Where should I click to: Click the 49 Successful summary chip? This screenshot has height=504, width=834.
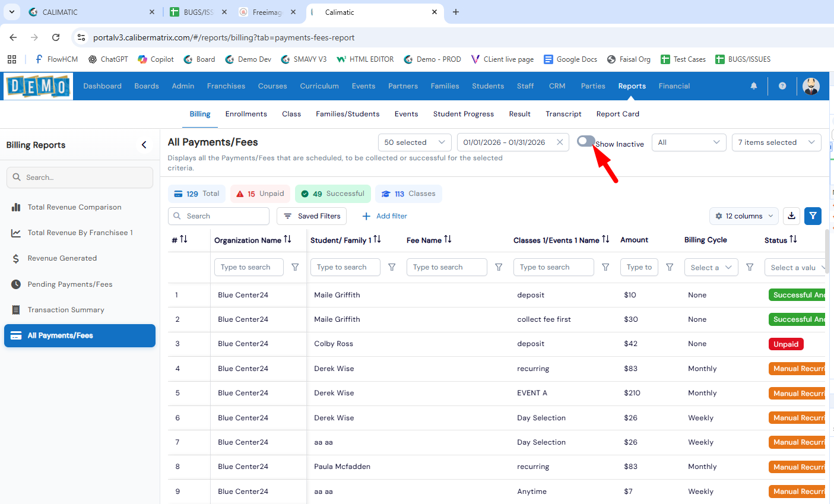point(333,194)
